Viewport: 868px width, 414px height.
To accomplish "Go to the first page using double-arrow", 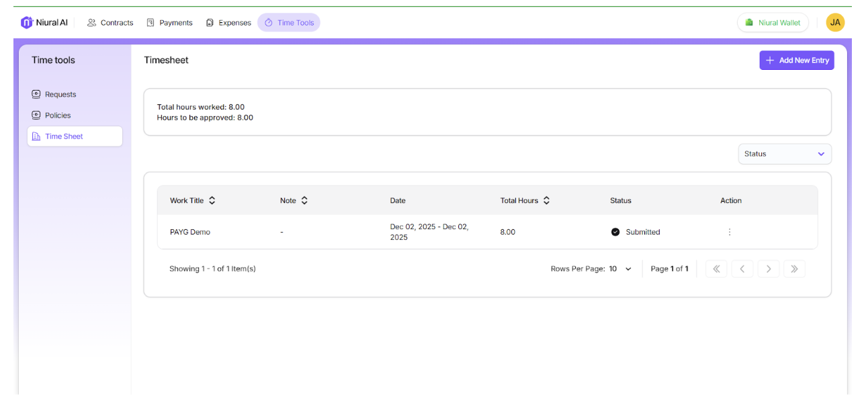I will point(716,269).
